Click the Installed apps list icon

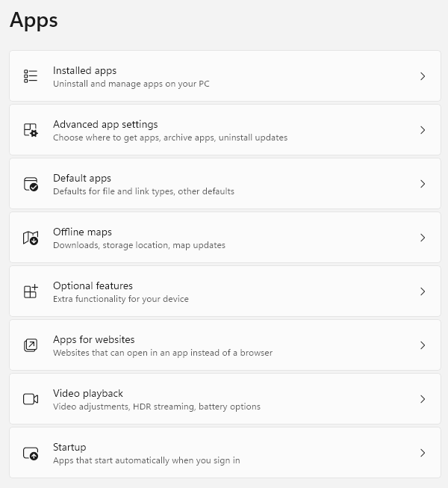point(31,76)
